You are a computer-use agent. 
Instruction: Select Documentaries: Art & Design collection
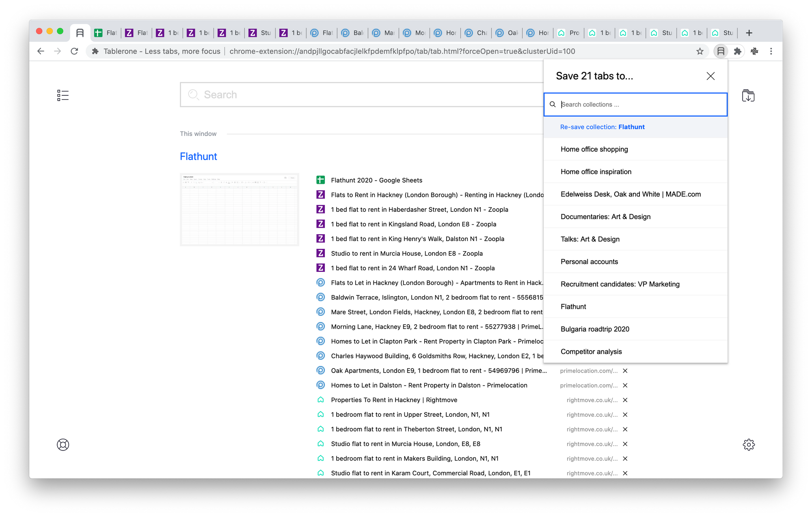click(x=635, y=217)
